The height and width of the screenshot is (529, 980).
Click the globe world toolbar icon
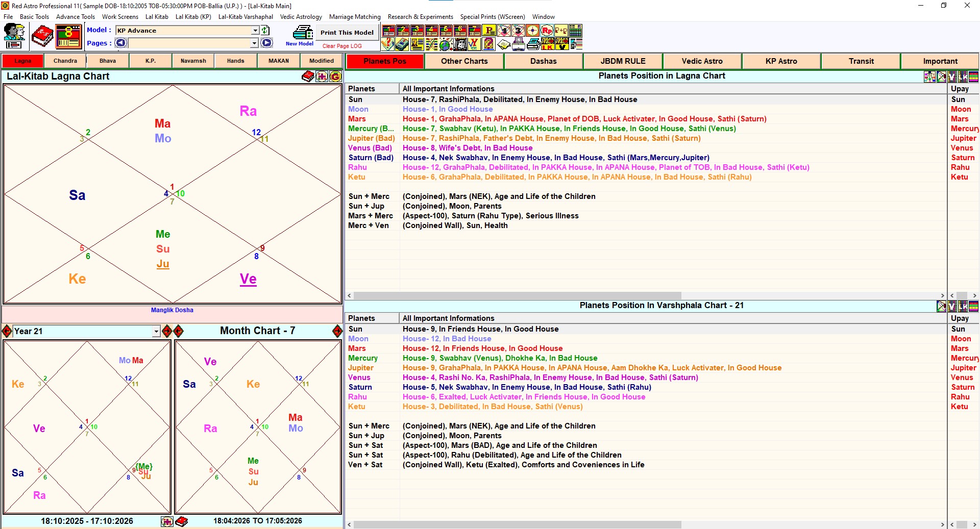click(446, 44)
